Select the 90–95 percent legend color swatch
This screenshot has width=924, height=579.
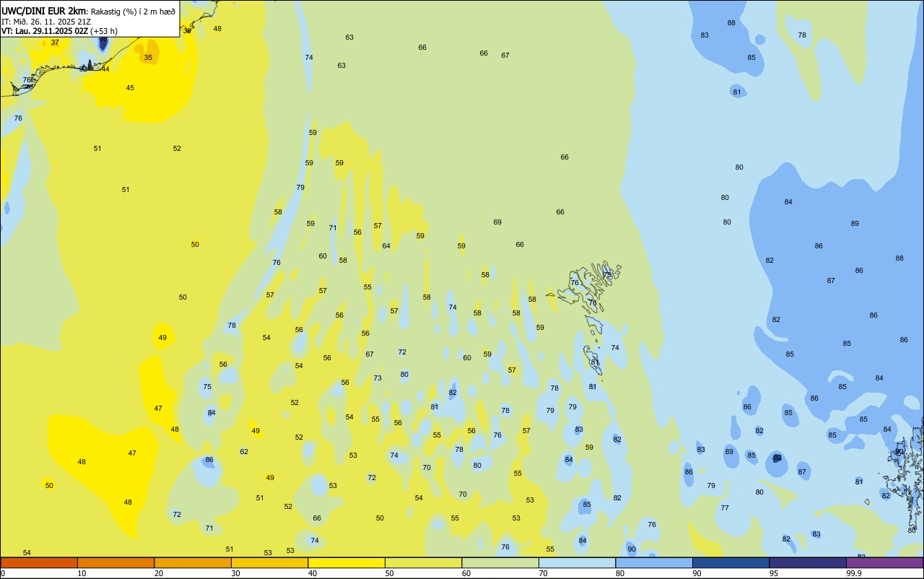[731, 562]
